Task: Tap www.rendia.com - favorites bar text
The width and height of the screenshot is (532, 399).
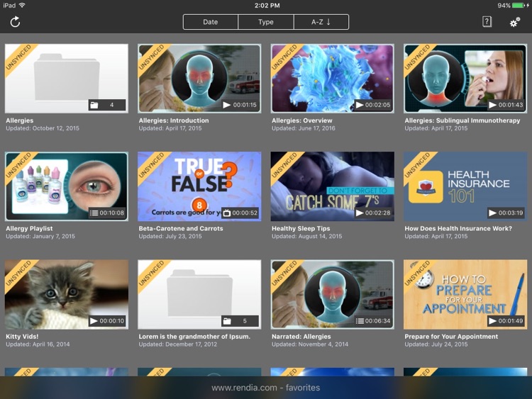Action: click(x=266, y=388)
